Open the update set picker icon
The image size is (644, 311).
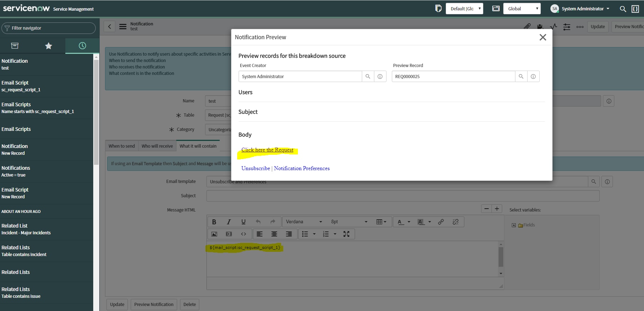coord(438,9)
